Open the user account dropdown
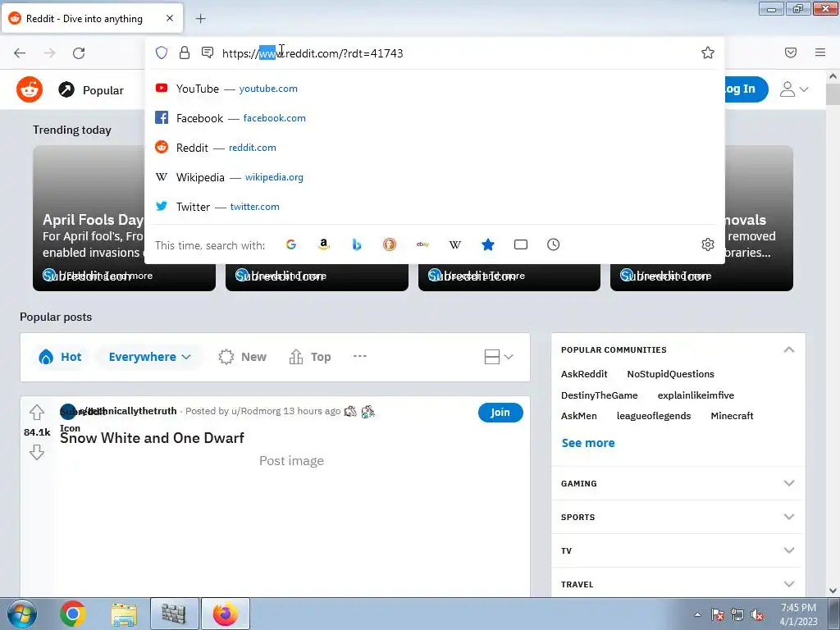This screenshot has height=630, width=840. [x=794, y=89]
